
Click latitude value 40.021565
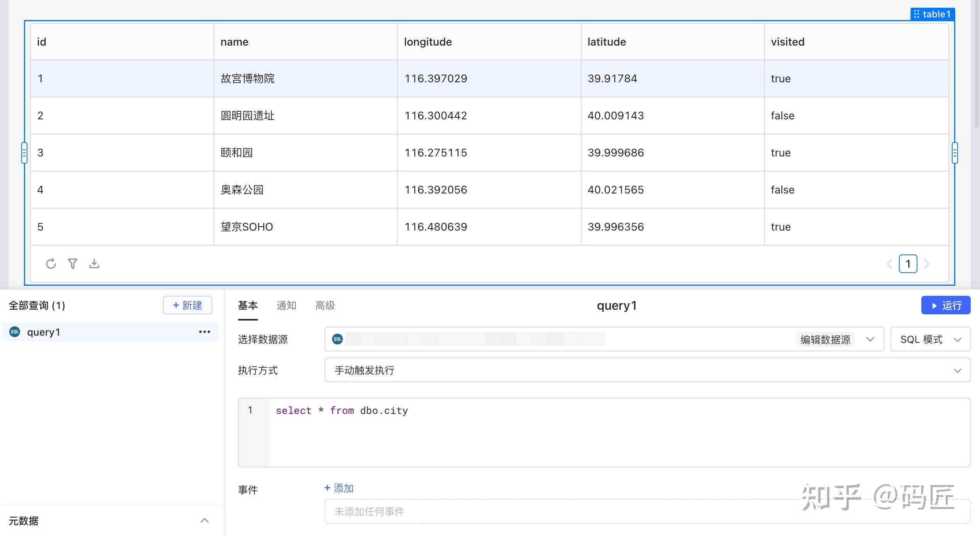pyautogui.click(x=616, y=190)
